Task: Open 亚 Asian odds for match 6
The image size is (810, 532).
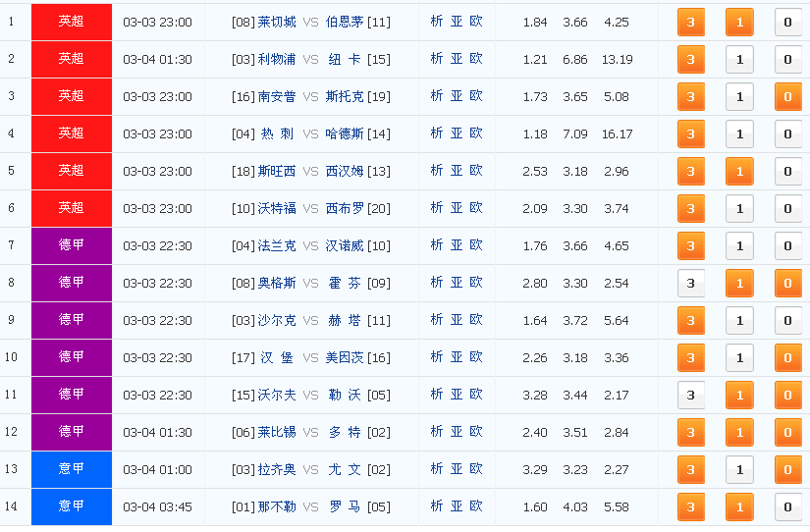Action: click(x=457, y=208)
